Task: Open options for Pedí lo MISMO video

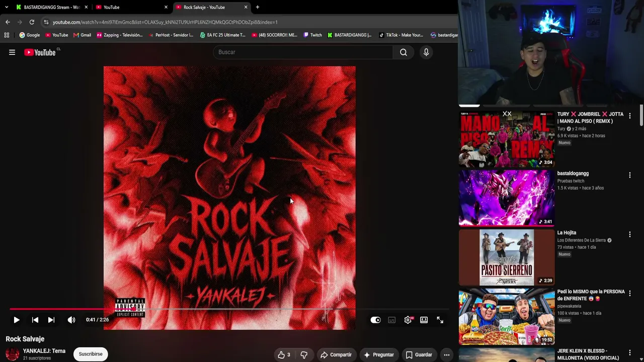Action: coord(629,294)
